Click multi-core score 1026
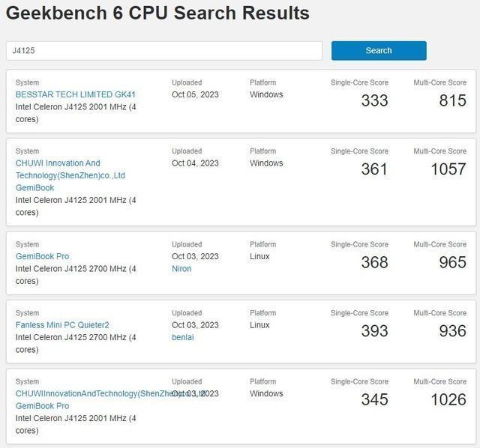 [448, 399]
